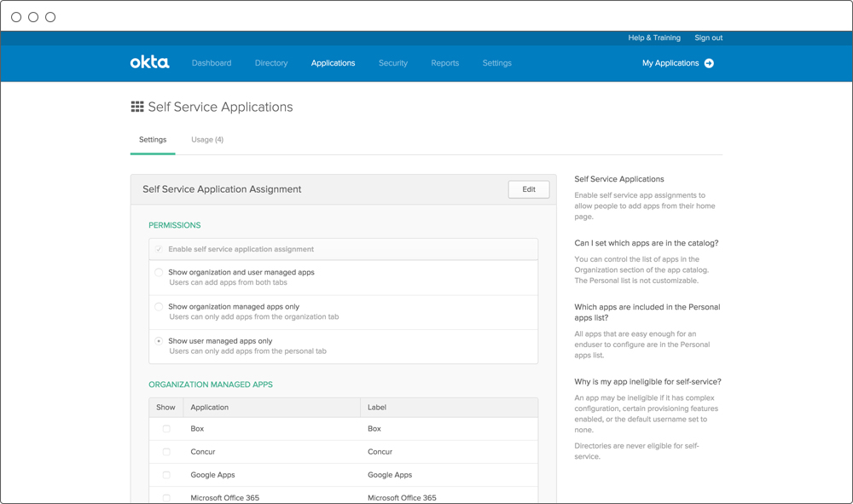Check the Show box for Box
The width and height of the screenshot is (853, 504).
(165, 429)
